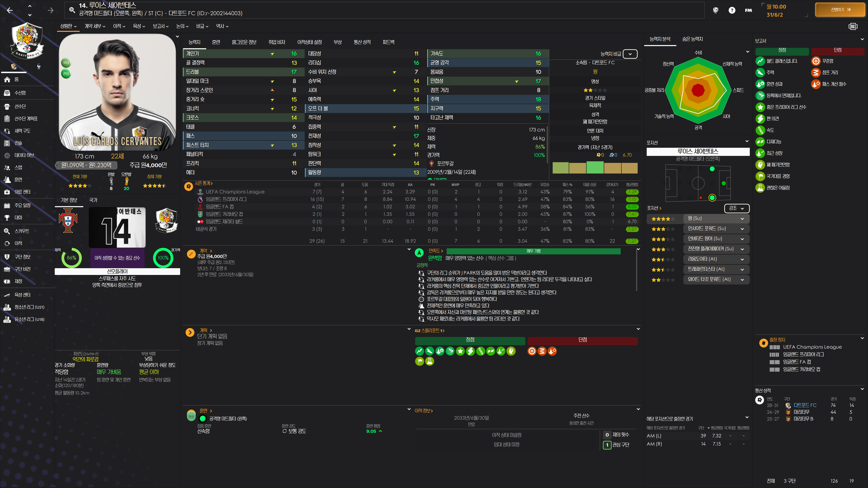The height and width of the screenshot is (488, 868).
Task: Toggle the 국대 badge on player portrait
Action: pyautogui.click(x=66, y=62)
